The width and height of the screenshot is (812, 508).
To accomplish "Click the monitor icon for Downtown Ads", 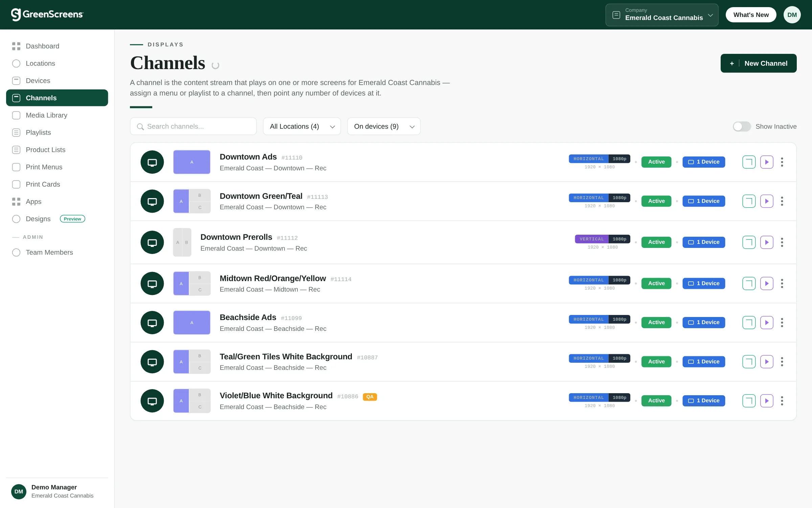I will click(x=152, y=162).
